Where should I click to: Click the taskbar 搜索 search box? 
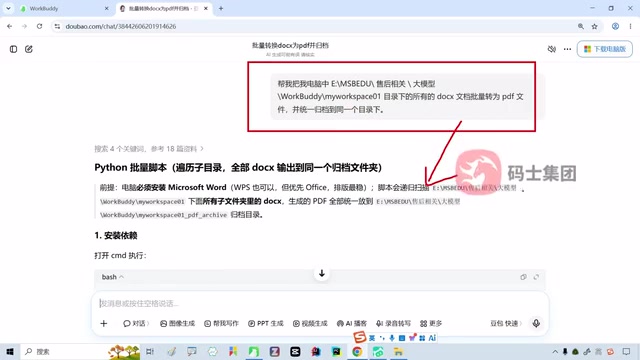[x=80, y=351]
